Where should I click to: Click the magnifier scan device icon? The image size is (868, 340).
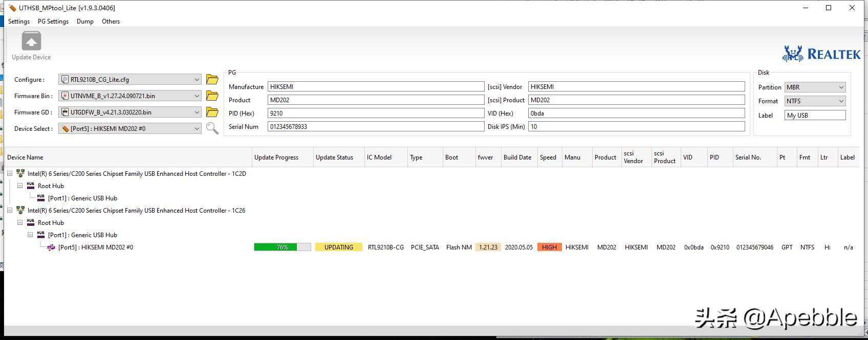(212, 128)
